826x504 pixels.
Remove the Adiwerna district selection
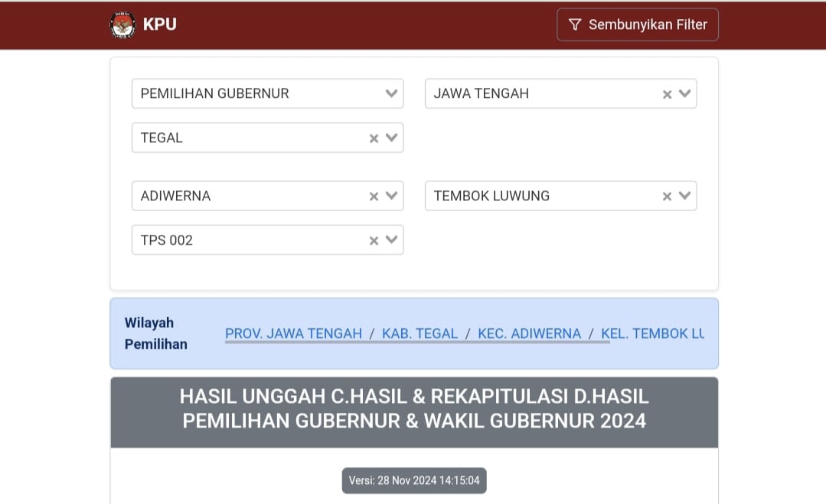[x=374, y=197]
